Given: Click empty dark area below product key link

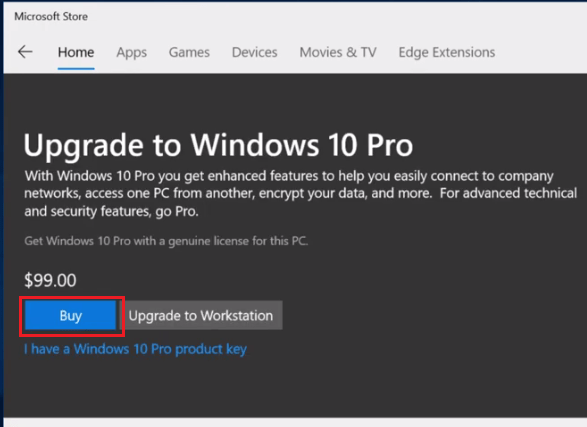Looking at the screenshot, I should [x=295, y=389].
